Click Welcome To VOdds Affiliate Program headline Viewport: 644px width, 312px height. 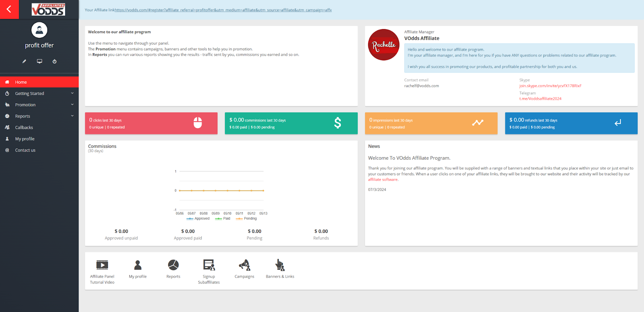(x=409, y=158)
